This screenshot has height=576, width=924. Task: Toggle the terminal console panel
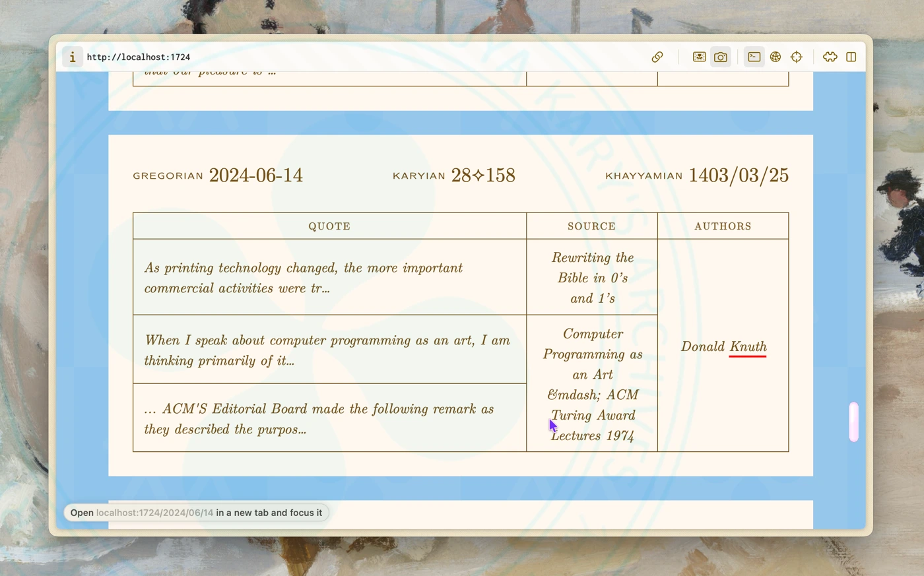754,57
